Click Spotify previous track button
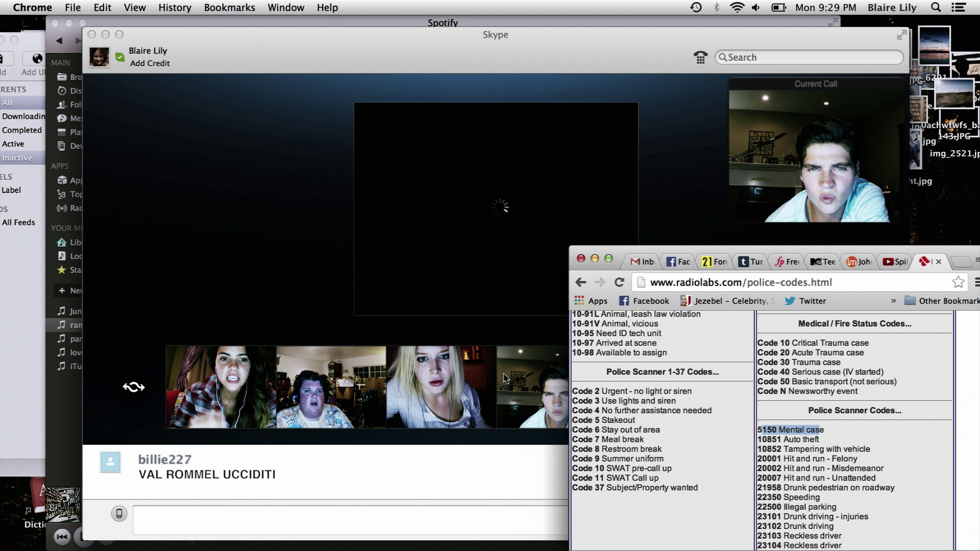Screen dimensions: 980x551 click(62, 537)
